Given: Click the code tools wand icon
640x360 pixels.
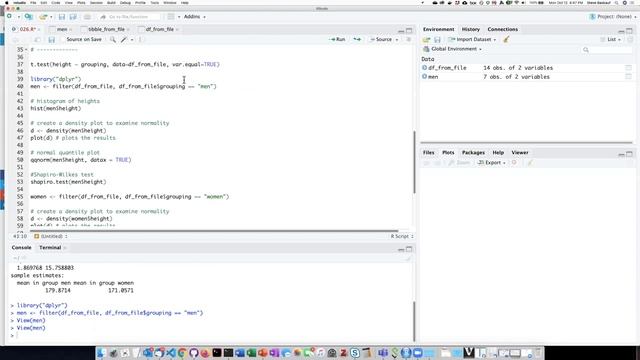Looking at the screenshot, I should tap(124, 40).
